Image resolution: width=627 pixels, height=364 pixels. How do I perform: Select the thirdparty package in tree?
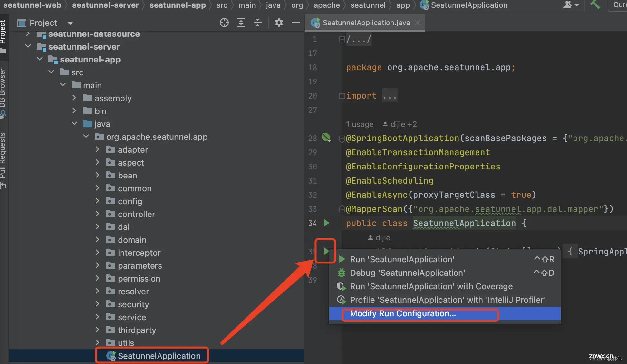(137, 330)
